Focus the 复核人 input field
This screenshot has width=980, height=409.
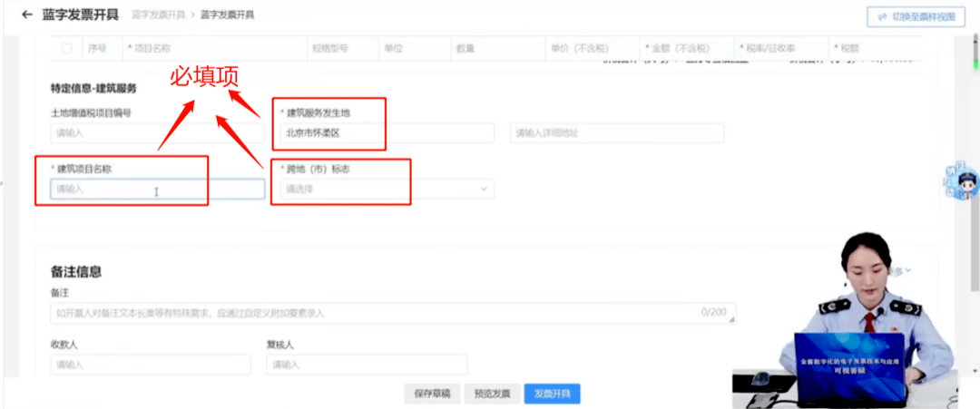pos(366,365)
